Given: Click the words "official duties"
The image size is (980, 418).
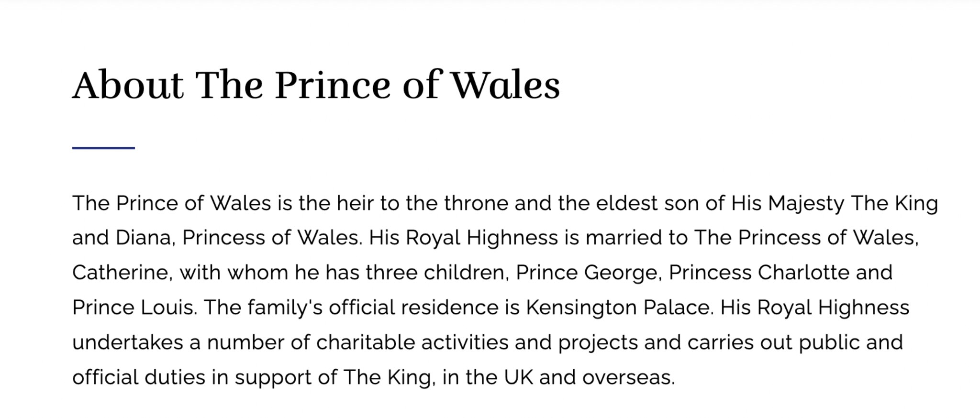Looking at the screenshot, I should (139, 377).
